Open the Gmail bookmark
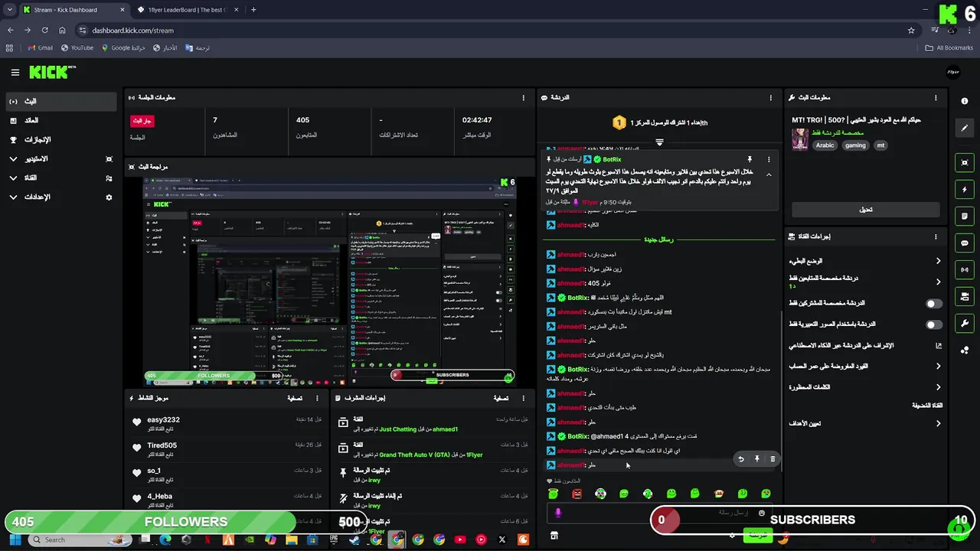980x551 pixels. 40,47
